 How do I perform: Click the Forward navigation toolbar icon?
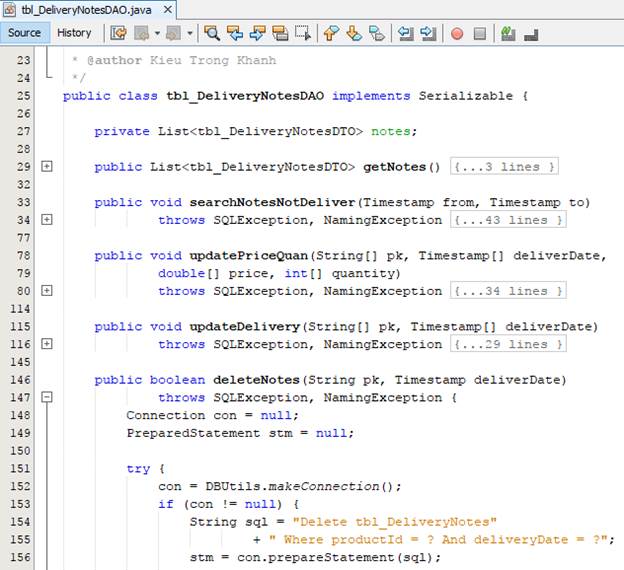174,33
